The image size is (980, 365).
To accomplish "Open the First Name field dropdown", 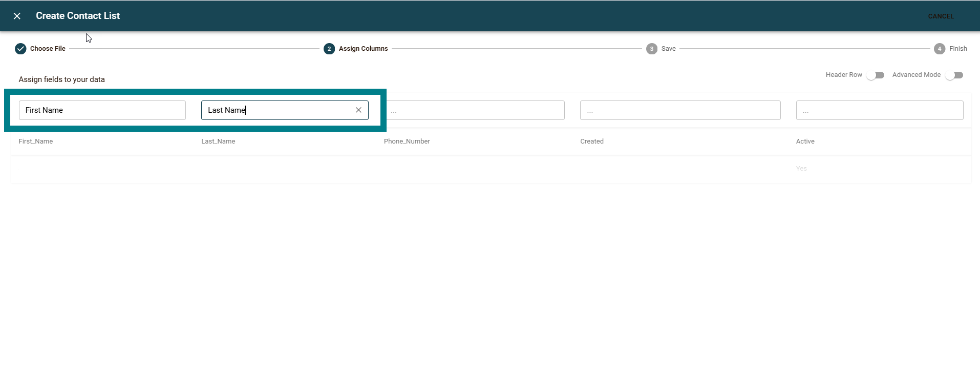I will point(102,110).
